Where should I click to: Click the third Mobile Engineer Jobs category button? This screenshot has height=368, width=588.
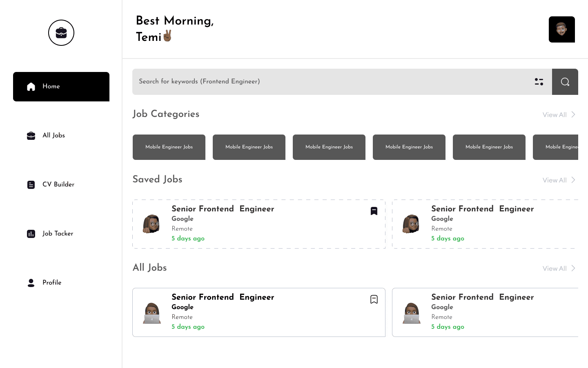click(x=329, y=147)
